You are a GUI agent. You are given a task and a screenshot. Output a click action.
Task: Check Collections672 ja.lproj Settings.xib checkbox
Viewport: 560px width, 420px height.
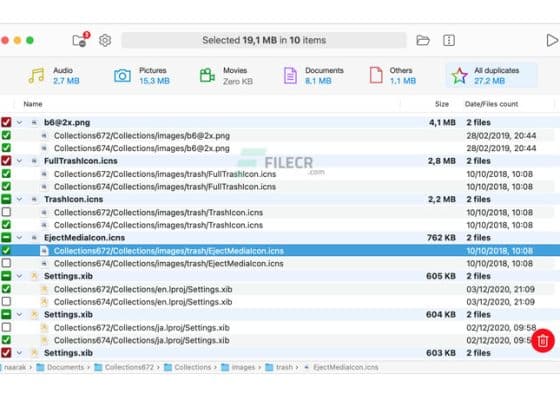[6, 327]
